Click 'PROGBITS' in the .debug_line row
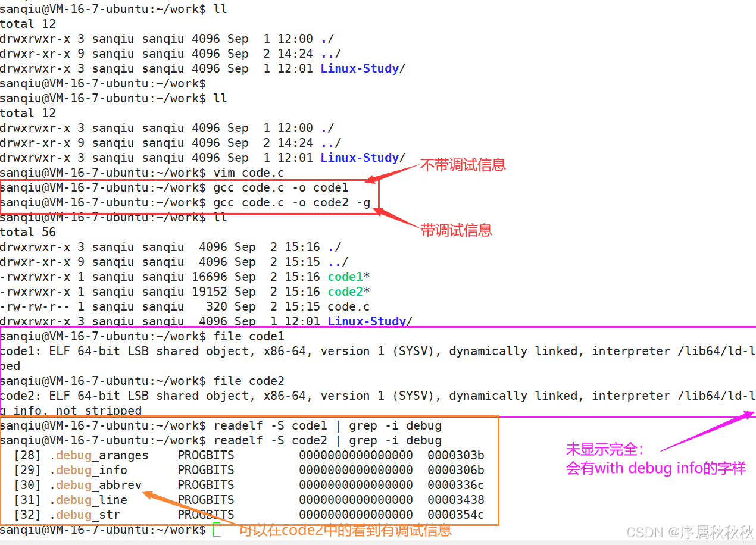The width and height of the screenshot is (756, 545). tap(206, 500)
